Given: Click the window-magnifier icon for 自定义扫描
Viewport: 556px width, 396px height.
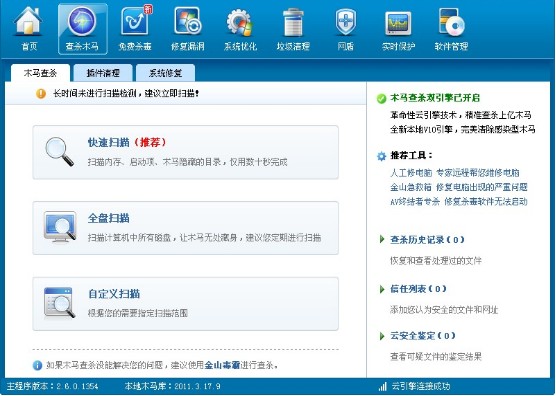Looking at the screenshot, I should [x=59, y=302].
